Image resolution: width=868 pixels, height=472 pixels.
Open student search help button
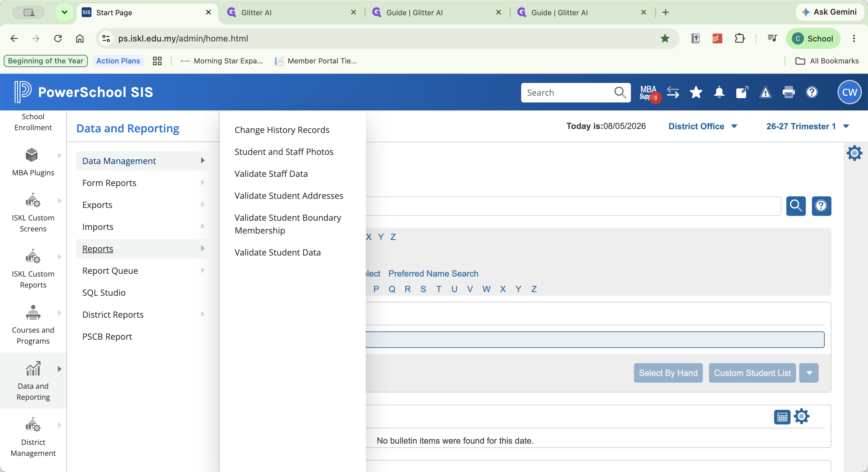point(821,206)
